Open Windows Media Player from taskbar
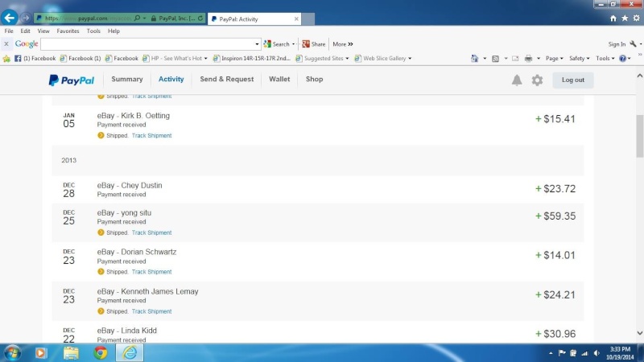Viewport: 644px width, 362px height. 41,352
